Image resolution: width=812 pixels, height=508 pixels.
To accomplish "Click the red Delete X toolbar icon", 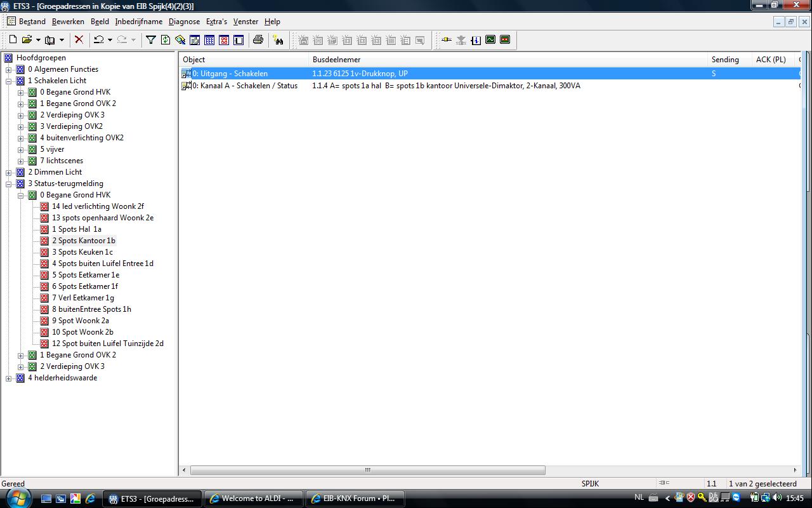I will [79, 40].
